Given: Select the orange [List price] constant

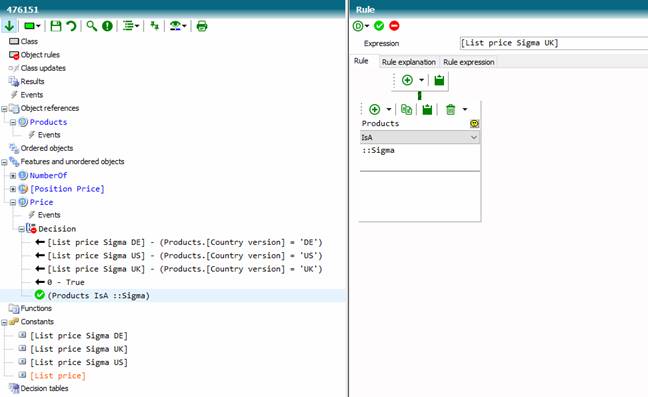Looking at the screenshot, I should click(58, 376).
